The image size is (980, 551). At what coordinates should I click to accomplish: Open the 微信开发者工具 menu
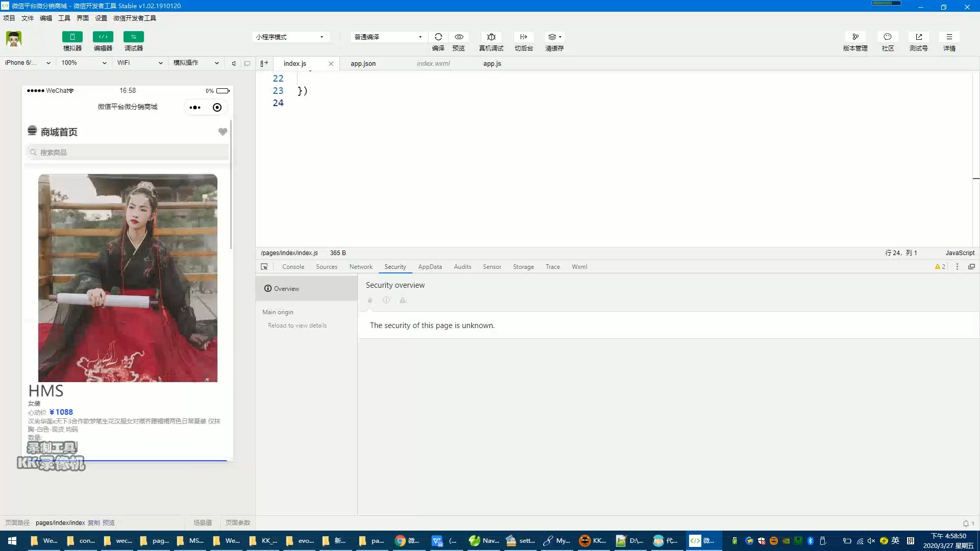point(135,18)
